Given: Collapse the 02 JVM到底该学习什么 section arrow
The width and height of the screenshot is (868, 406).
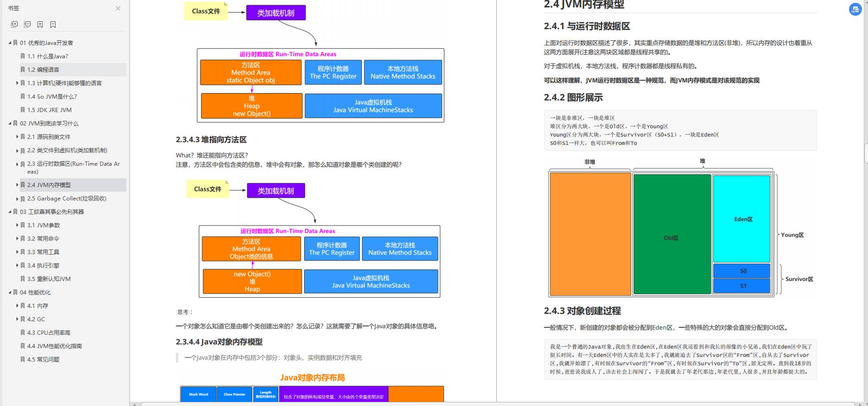Looking at the screenshot, I should tap(10, 123).
